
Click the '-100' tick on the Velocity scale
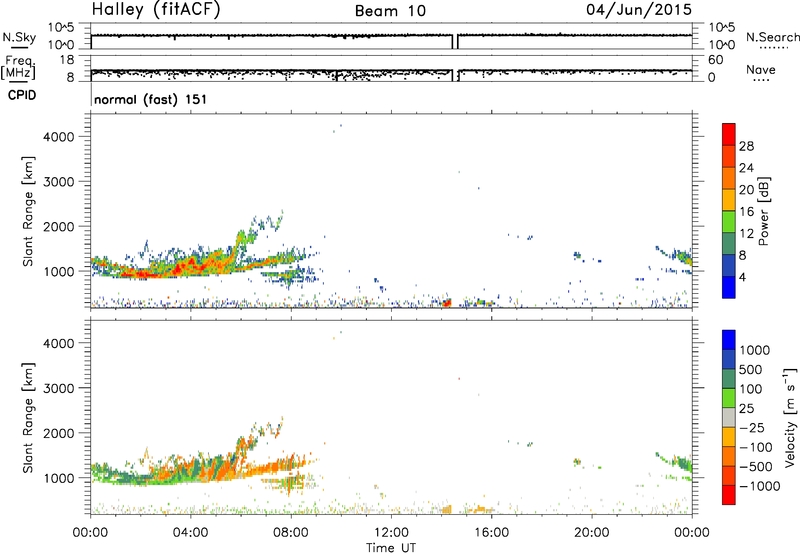[756, 447]
